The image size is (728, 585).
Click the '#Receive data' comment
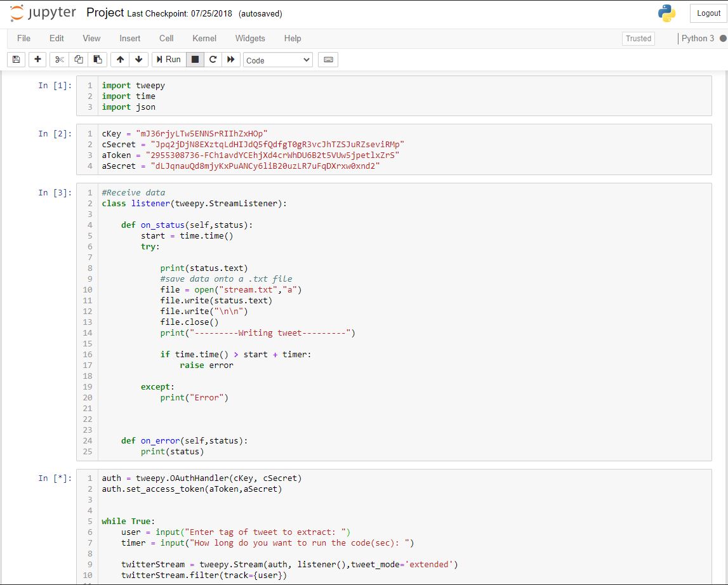(x=133, y=193)
